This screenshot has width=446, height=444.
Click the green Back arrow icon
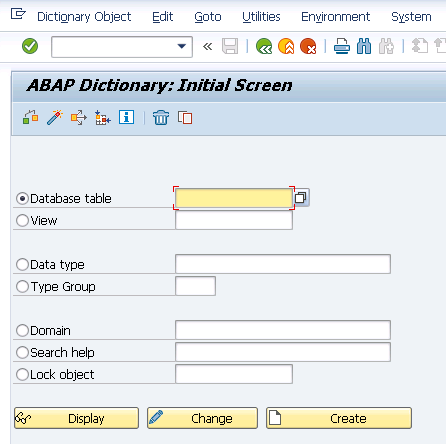click(264, 46)
